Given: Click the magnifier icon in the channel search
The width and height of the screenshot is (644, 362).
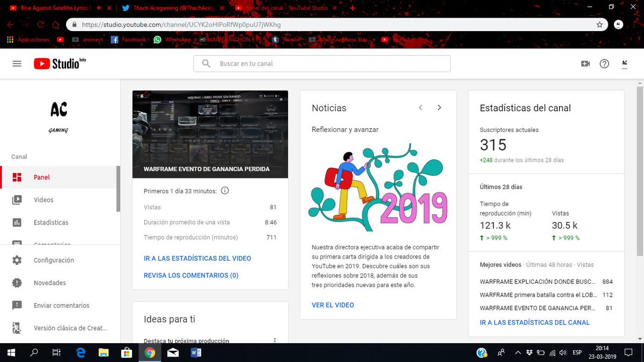Looking at the screenshot, I should 206,63.
